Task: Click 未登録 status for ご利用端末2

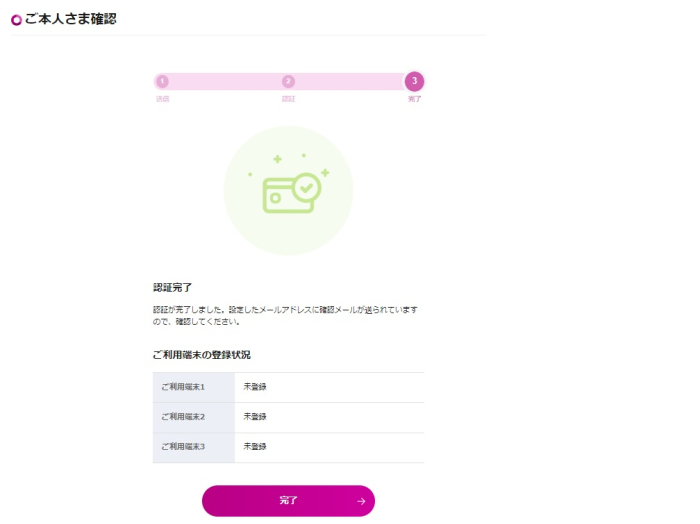Action: click(x=255, y=416)
